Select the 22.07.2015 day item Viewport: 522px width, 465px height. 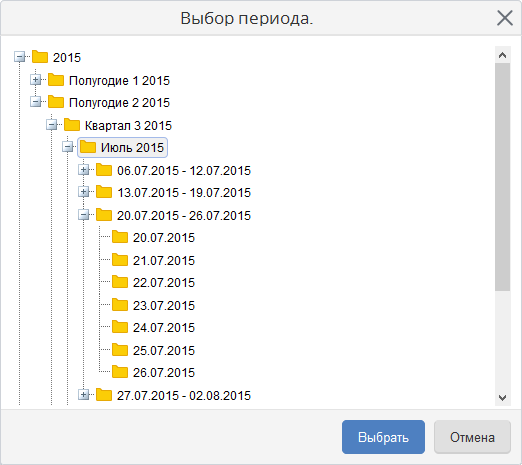coord(164,283)
